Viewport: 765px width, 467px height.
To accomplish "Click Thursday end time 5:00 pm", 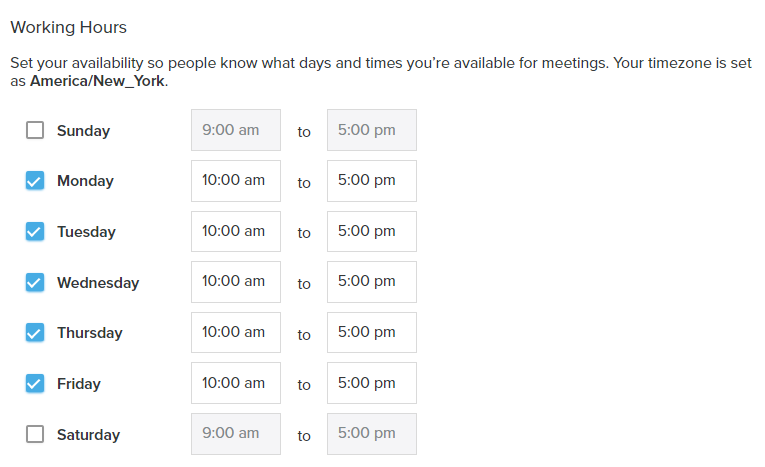I will (x=372, y=332).
